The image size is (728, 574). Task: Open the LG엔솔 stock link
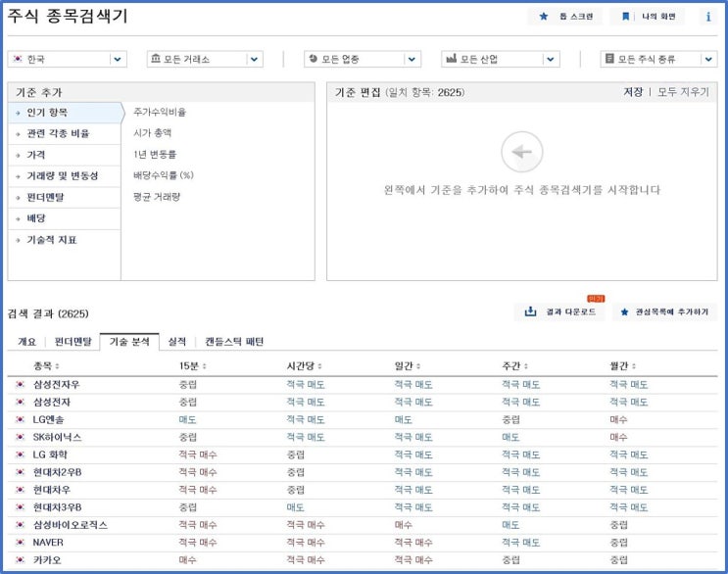tap(48, 420)
